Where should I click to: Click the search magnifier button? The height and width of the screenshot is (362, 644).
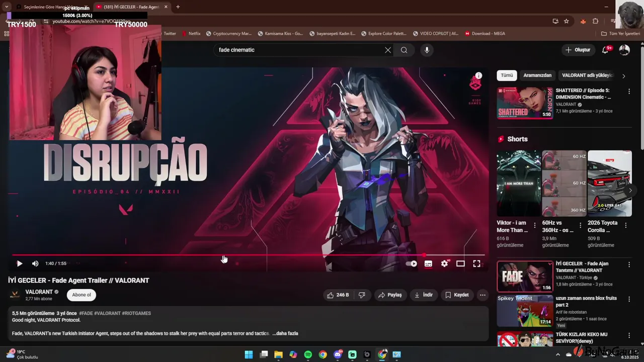click(x=404, y=50)
